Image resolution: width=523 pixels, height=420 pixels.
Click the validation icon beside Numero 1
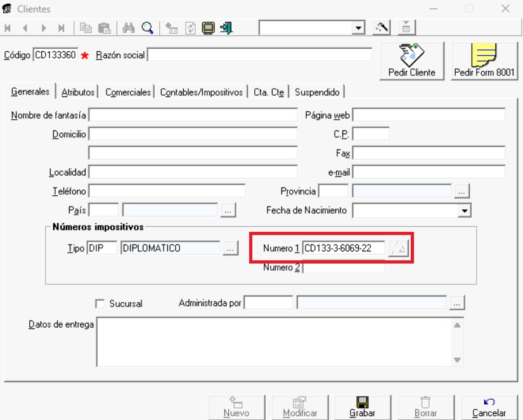[399, 248]
